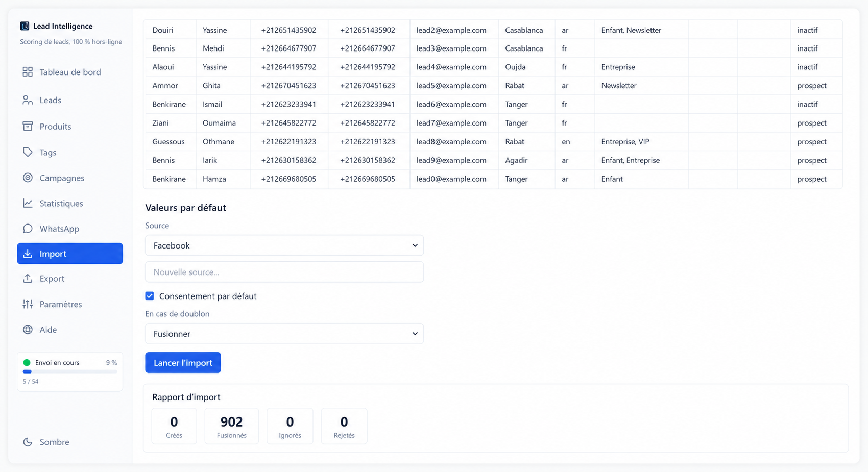Uncheck Consentement par défaut checkbox
The image size is (868, 472).
point(150,296)
